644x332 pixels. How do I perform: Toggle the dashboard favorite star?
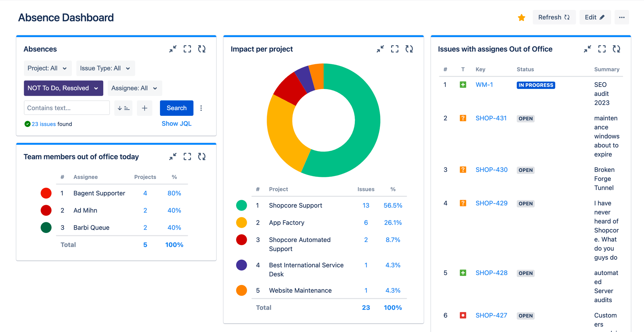point(521,17)
